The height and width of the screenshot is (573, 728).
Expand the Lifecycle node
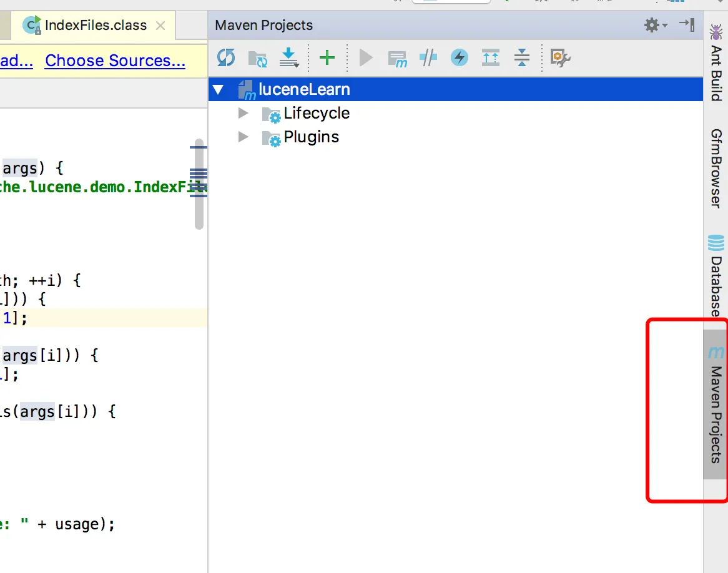click(243, 113)
